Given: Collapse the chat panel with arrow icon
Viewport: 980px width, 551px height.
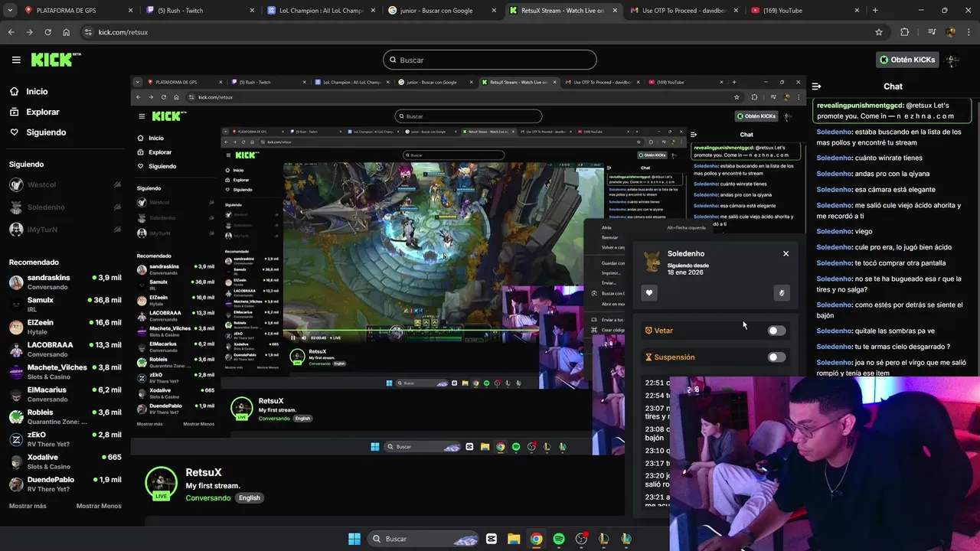Looking at the screenshot, I should coord(816,86).
